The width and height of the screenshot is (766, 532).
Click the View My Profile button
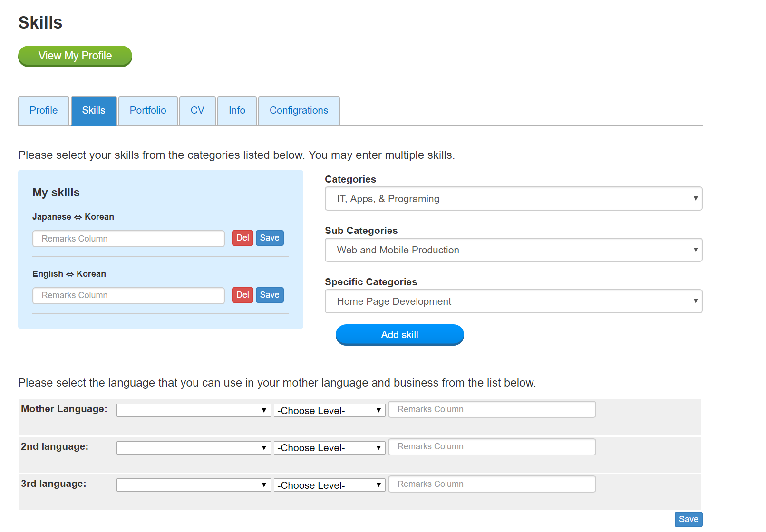(75, 56)
